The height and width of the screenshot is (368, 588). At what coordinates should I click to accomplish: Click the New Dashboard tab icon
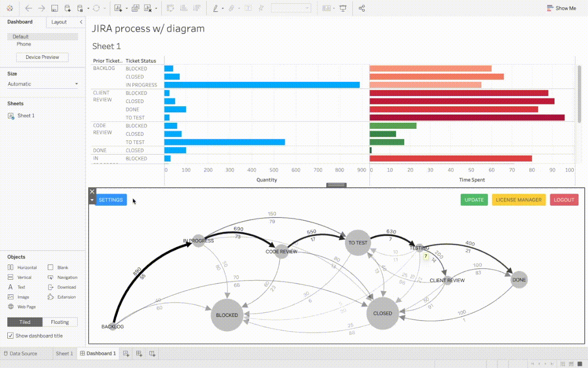[x=139, y=353]
